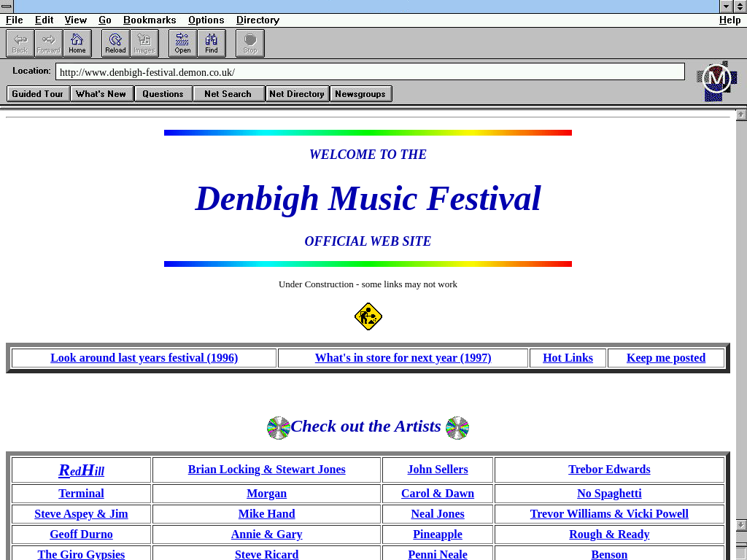Click the Open location toolbar button
This screenshot has height=560, width=747.
(182, 43)
